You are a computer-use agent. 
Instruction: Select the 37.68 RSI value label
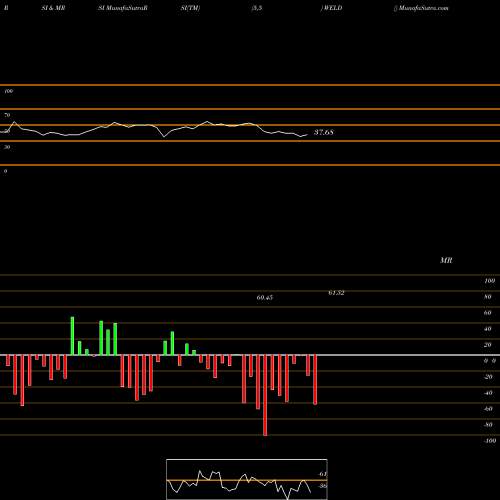pos(324,132)
